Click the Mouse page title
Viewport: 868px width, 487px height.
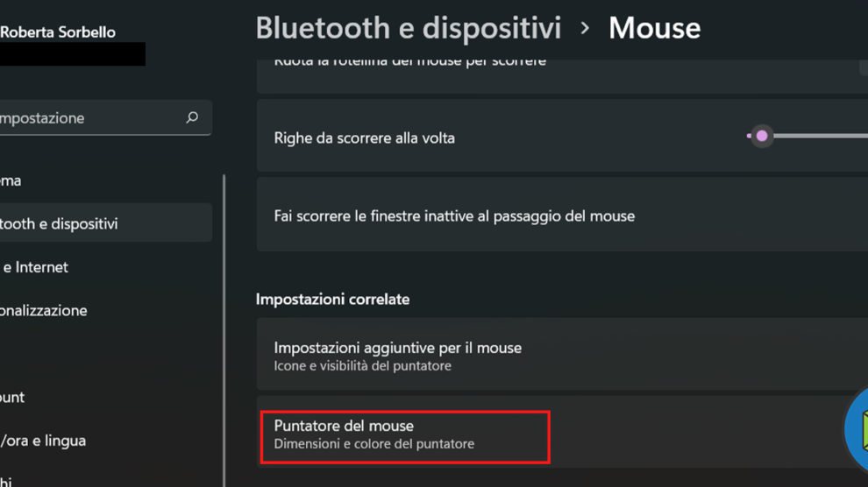[x=654, y=28]
